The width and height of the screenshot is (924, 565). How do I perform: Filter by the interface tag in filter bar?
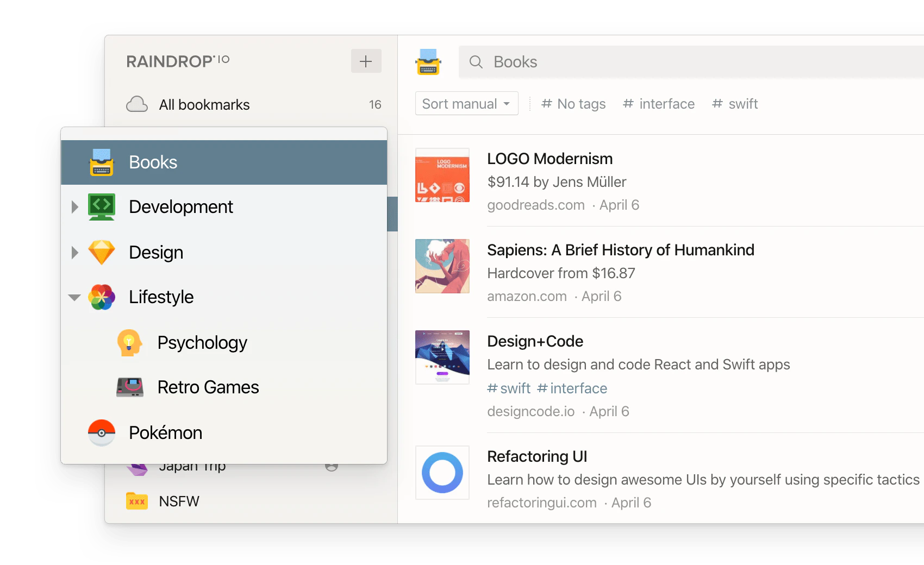pyautogui.click(x=659, y=104)
